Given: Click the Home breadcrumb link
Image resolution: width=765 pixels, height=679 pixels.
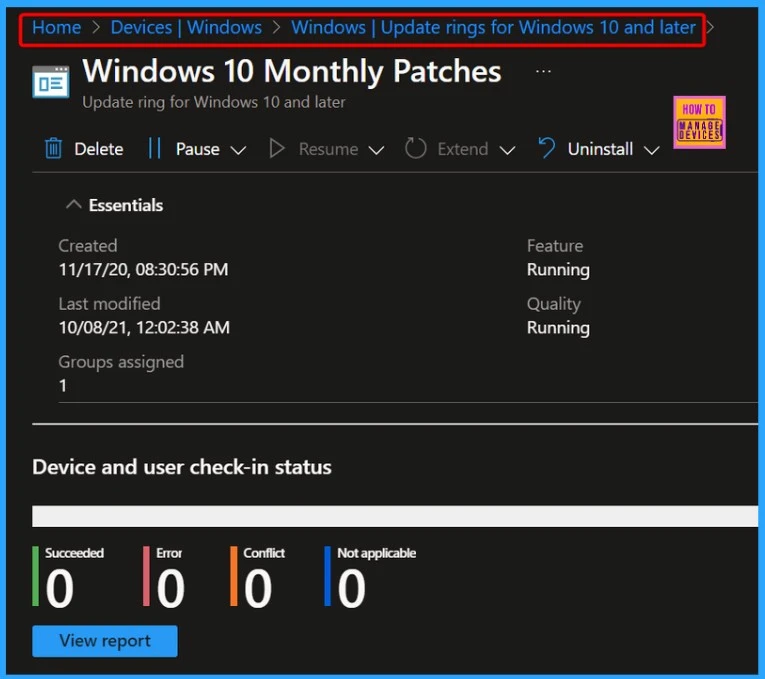Looking at the screenshot, I should (57, 27).
